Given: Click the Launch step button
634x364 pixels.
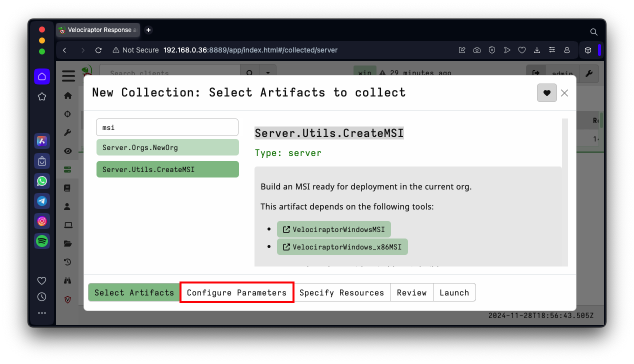Looking at the screenshot, I should coord(454,292).
